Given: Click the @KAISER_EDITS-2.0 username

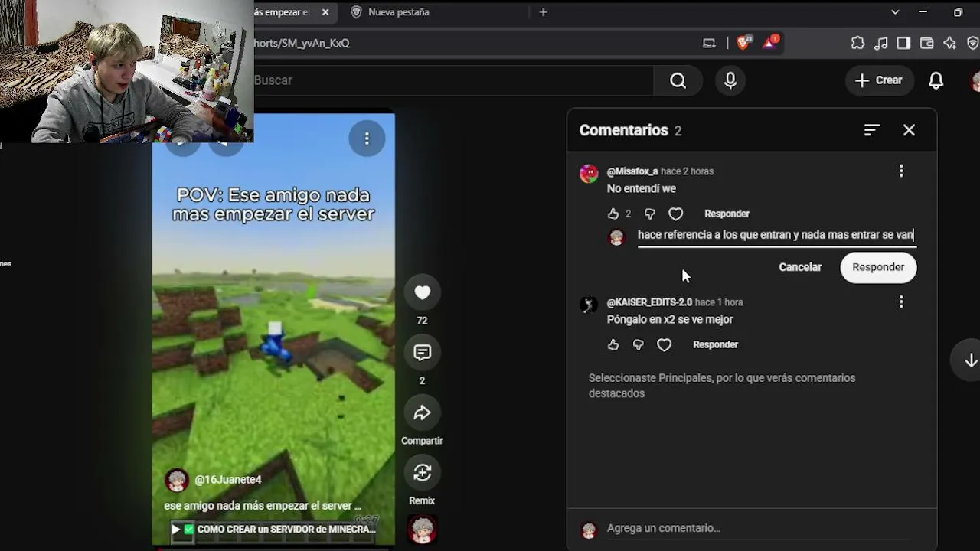Looking at the screenshot, I should [649, 302].
